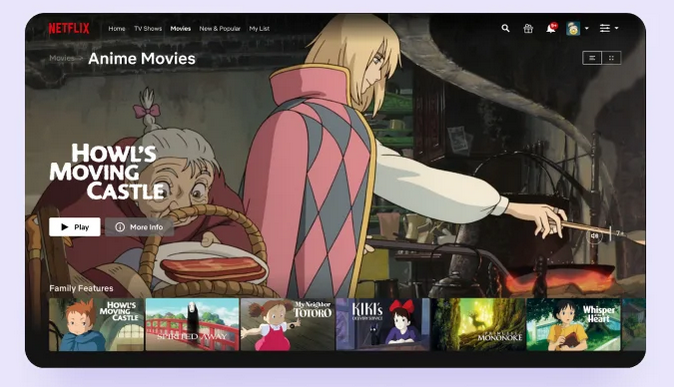Open the gift box icon
674x387 pixels.
pyautogui.click(x=528, y=28)
